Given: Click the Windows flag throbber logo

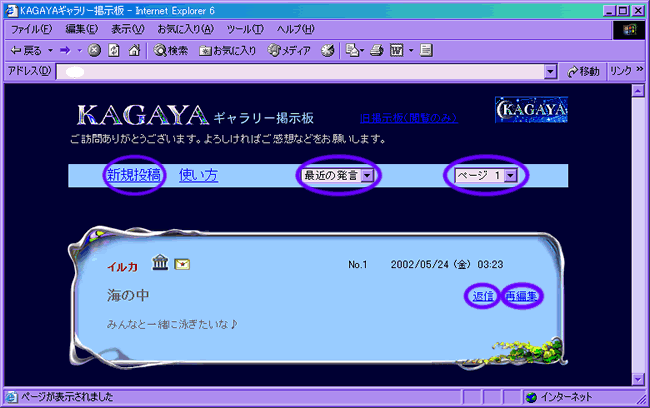Looking at the screenshot, I should click(x=628, y=29).
